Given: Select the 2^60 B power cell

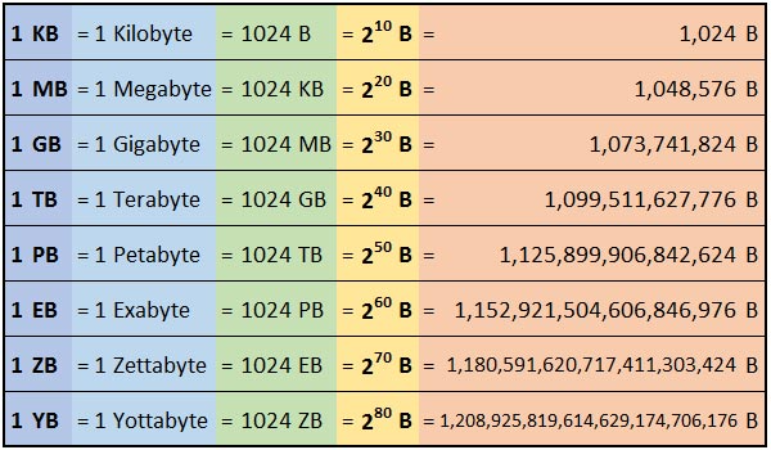Looking at the screenshot, I should (378, 309).
